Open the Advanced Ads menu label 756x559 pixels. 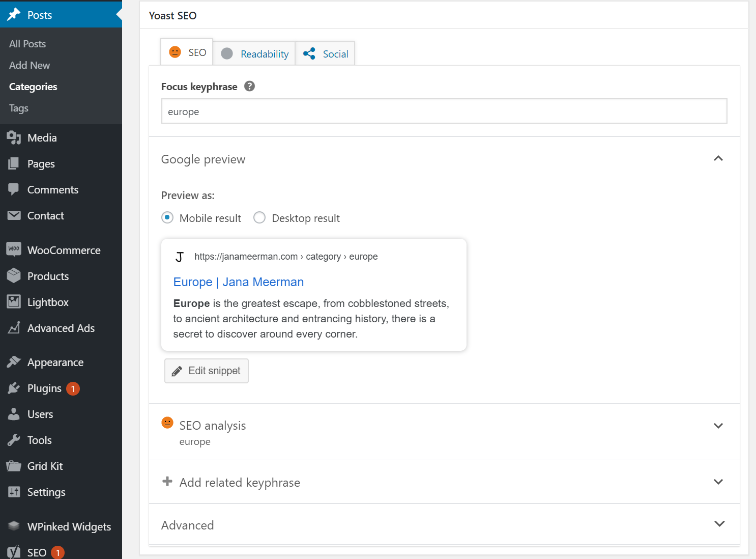(61, 328)
